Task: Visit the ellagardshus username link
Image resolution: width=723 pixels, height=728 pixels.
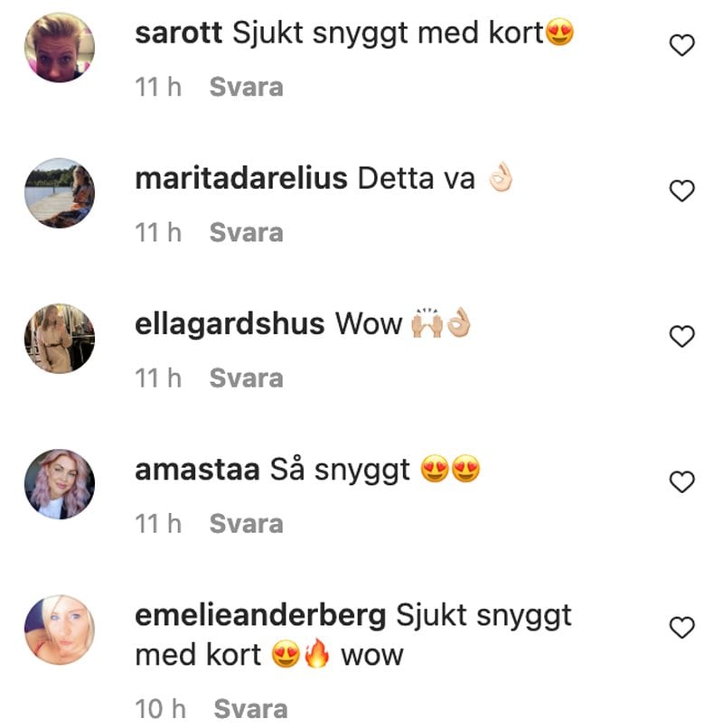Action: coord(230,324)
